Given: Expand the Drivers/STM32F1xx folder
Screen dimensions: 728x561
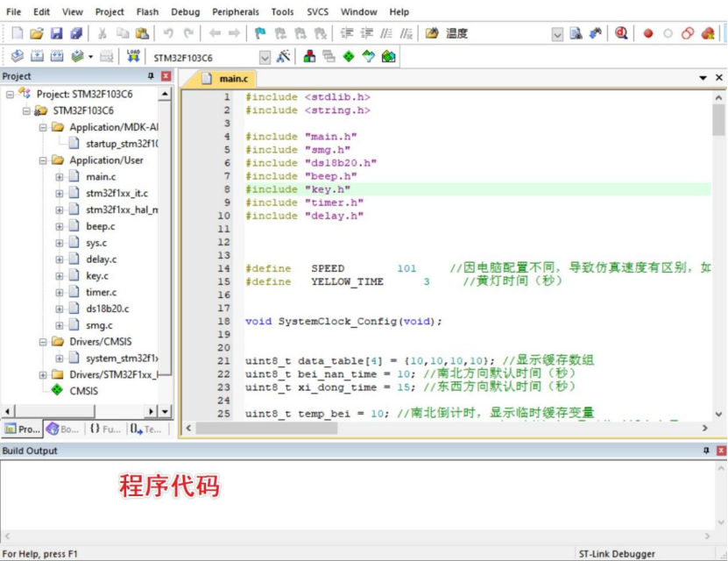Looking at the screenshot, I should click(43, 375).
